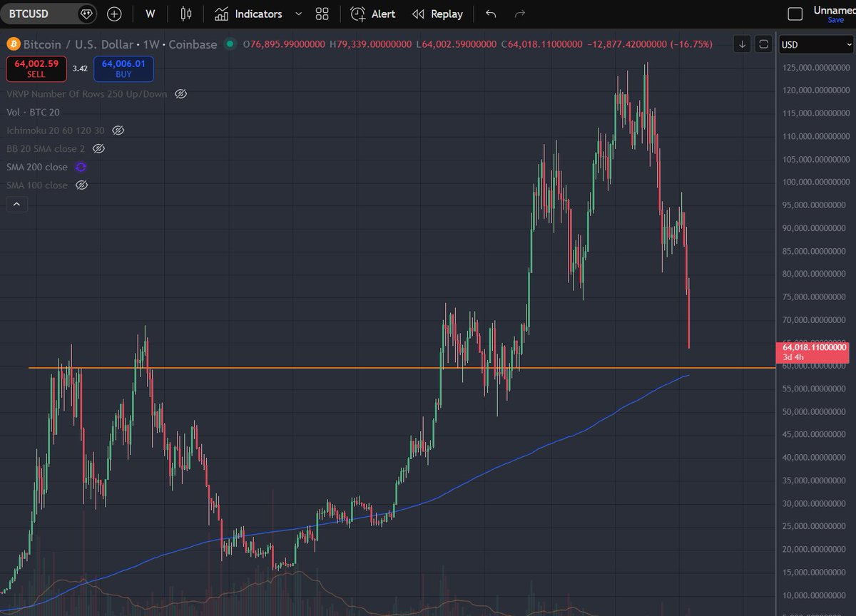Open the indicator templates grid icon
This screenshot has height=616, width=856.
pyautogui.click(x=322, y=14)
